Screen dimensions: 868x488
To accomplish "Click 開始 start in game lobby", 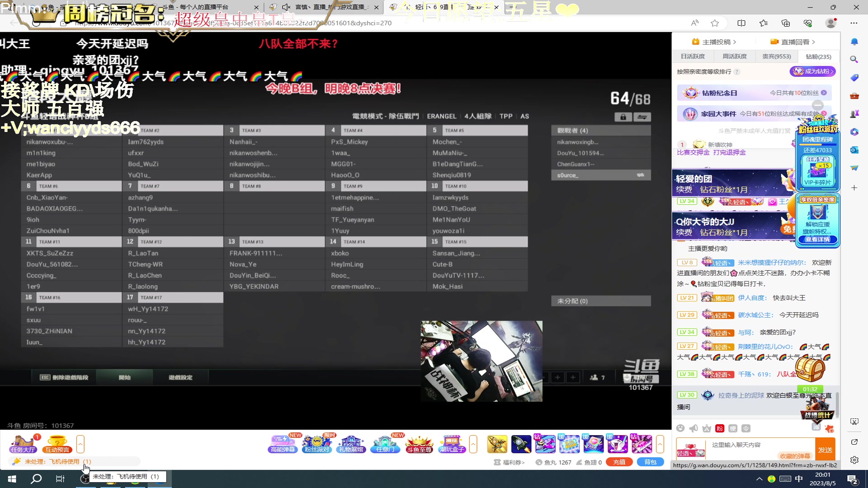I will coord(125,377).
